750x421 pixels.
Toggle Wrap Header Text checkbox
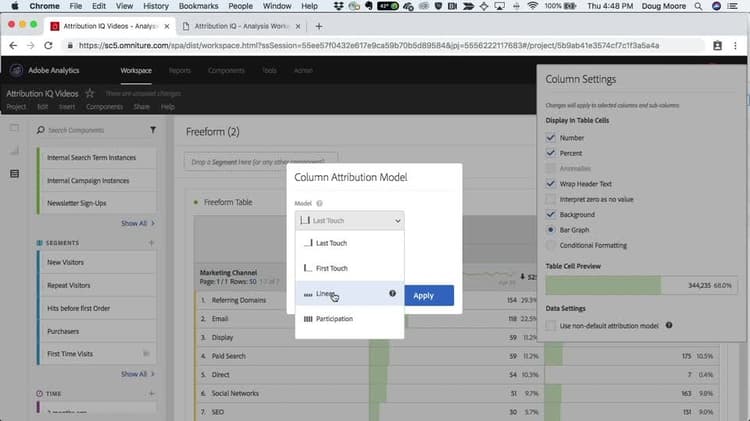click(551, 184)
